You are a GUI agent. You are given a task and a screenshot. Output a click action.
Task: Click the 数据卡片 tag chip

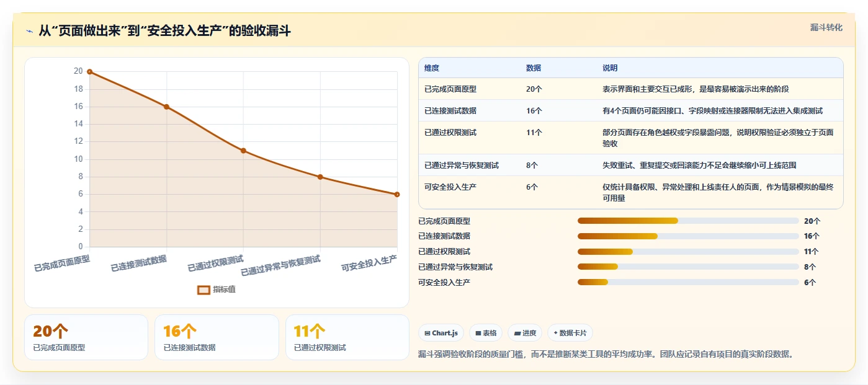(x=570, y=333)
